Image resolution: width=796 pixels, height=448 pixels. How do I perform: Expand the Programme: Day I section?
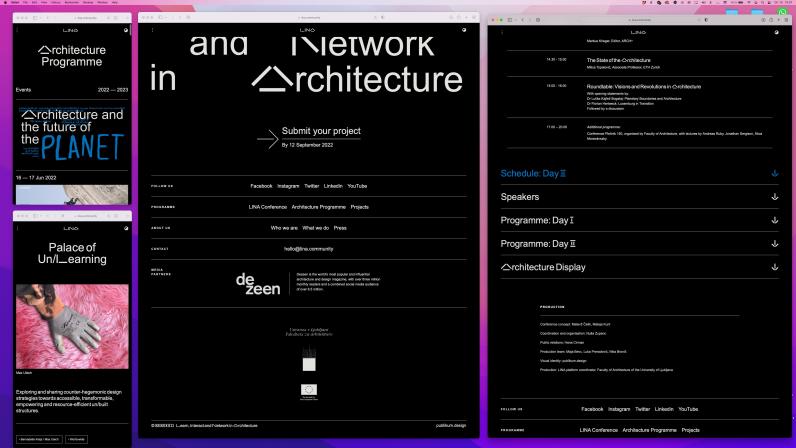pos(639,220)
